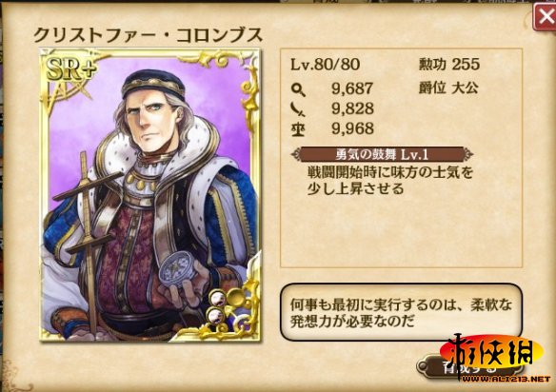Click the character quote speech bubble
Viewport: 556px width, 392px height.
tap(401, 312)
